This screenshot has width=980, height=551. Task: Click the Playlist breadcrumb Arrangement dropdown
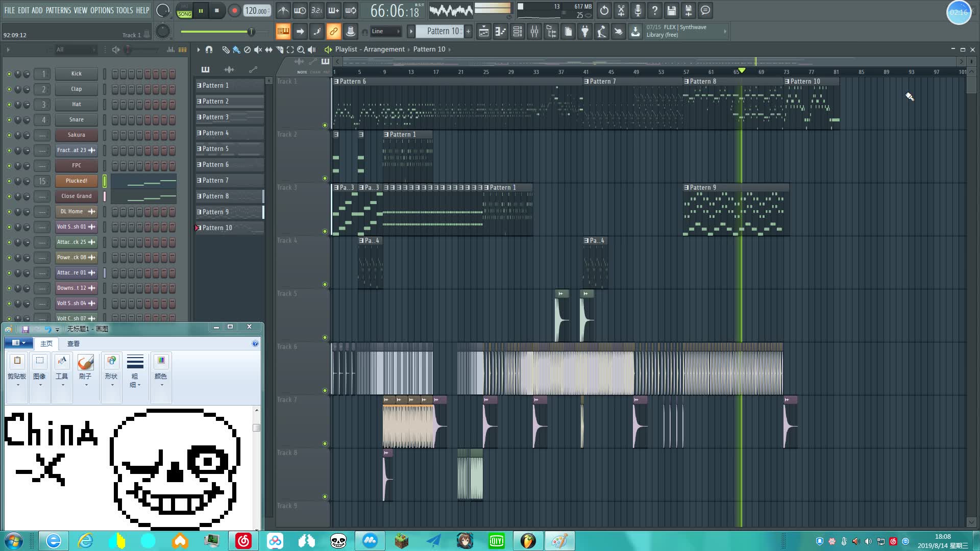coord(384,49)
